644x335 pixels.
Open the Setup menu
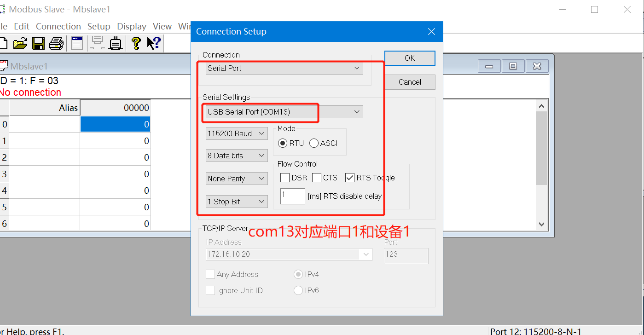[x=99, y=26]
